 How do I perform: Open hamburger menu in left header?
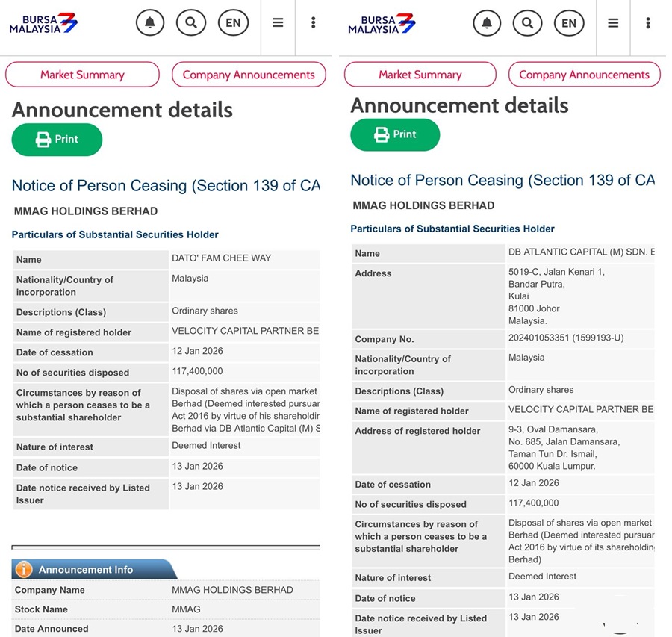(x=278, y=23)
